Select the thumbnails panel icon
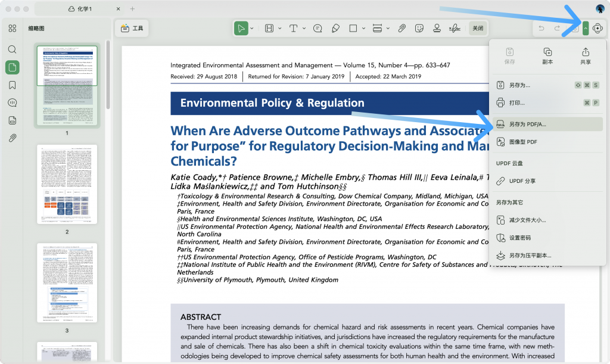 pos(13,67)
